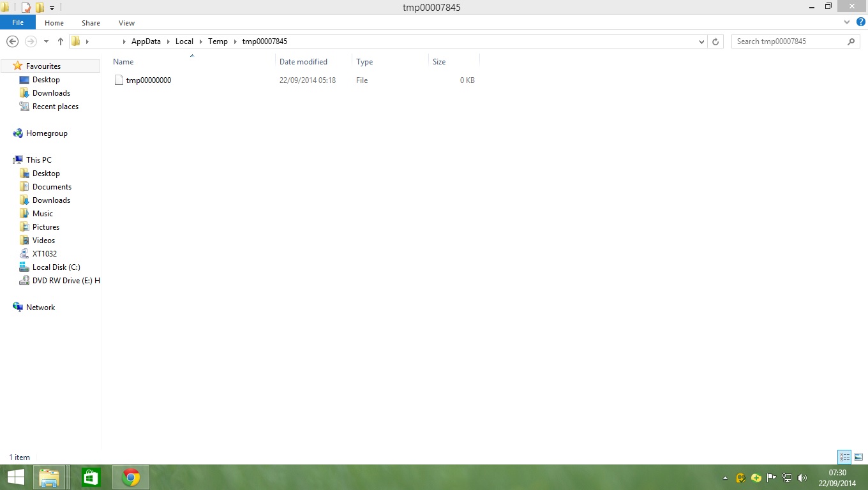
Task: Click the tmp00000000 file icon
Action: coord(118,80)
